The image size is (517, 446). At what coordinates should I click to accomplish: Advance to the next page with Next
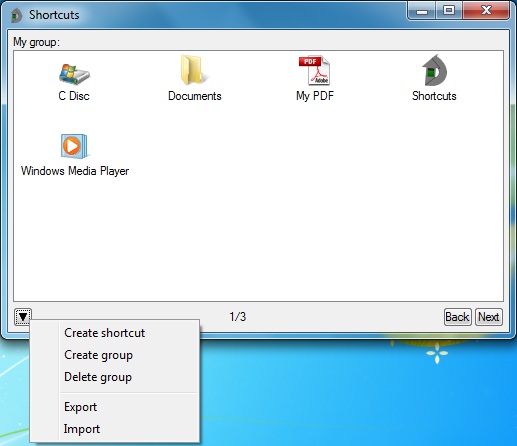click(489, 317)
